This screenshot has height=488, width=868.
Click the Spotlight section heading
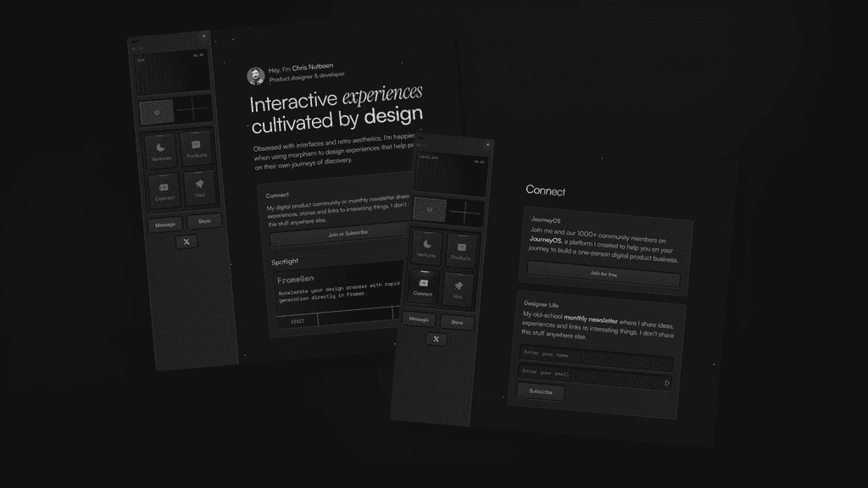pyautogui.click(x=285, y=262)
